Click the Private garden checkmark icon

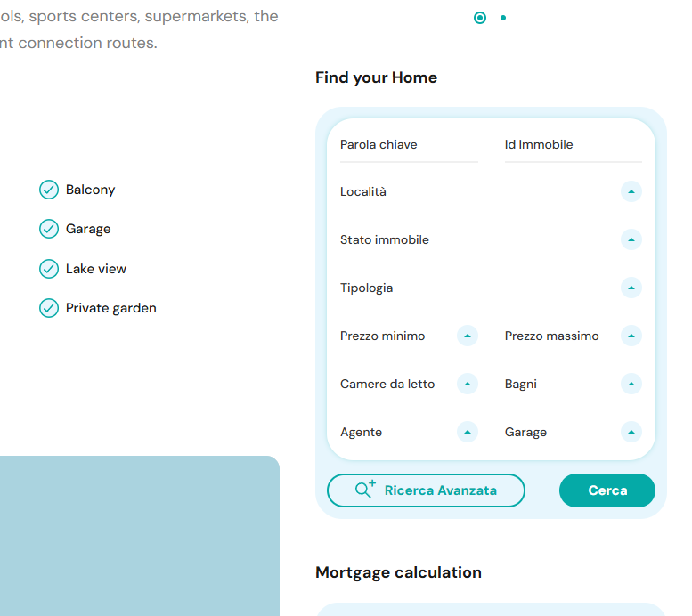coord(49,308)
